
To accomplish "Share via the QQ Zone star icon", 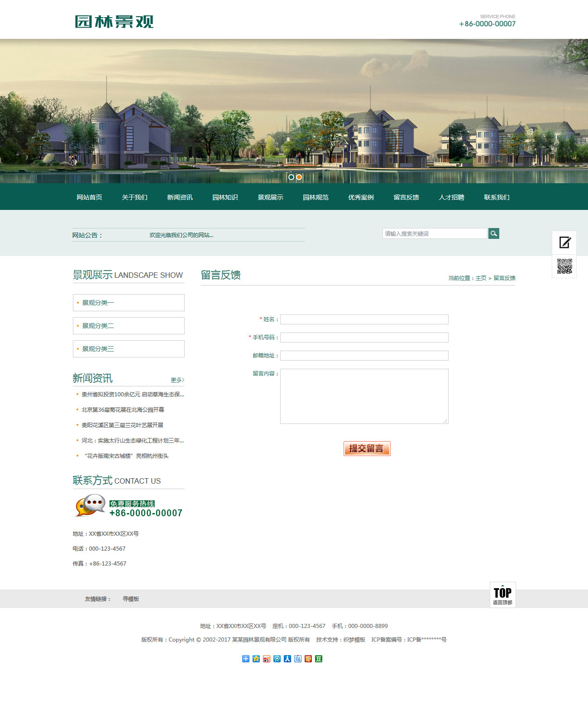I will [x=256, y=659].
